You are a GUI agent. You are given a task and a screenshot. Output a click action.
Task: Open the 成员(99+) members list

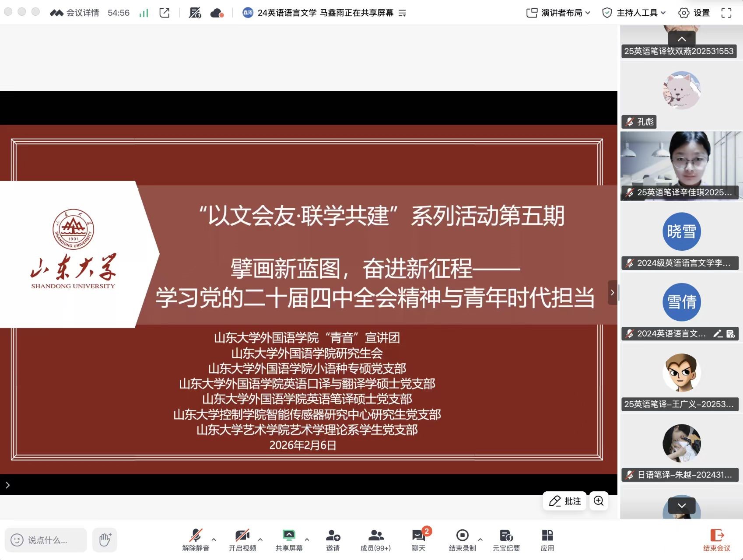(375, 539)
